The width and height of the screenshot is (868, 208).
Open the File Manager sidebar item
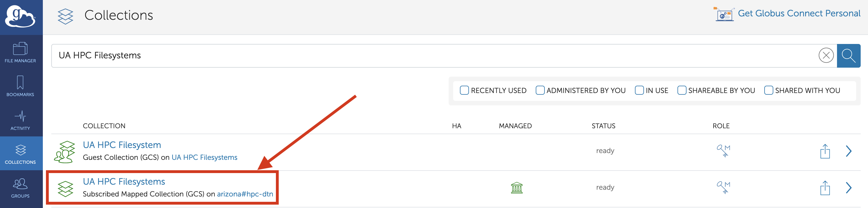(20, 52)
